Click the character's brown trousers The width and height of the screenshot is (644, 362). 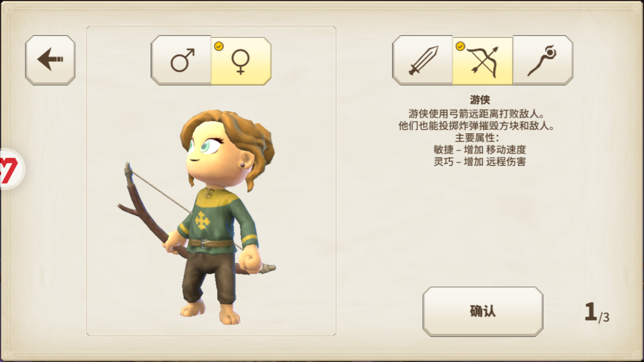tap(208, 277)
